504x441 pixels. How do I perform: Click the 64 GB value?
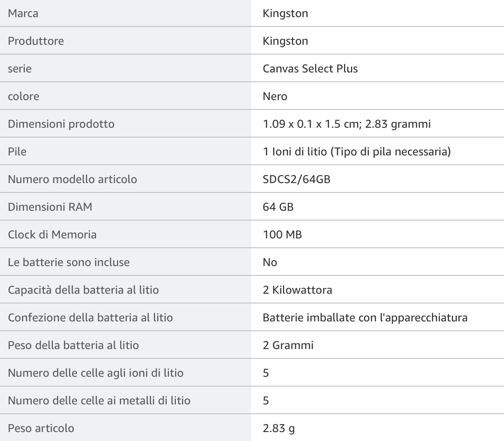(x=278, y=207)
